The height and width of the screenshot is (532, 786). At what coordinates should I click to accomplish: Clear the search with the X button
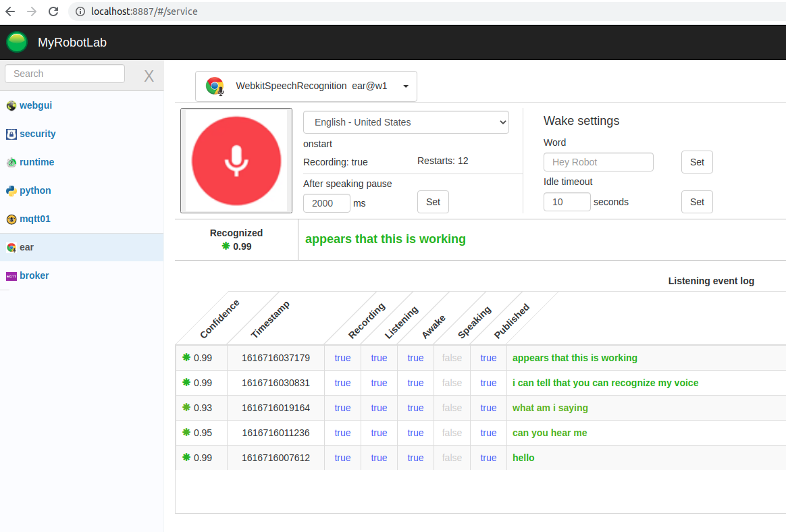point(149,76)
